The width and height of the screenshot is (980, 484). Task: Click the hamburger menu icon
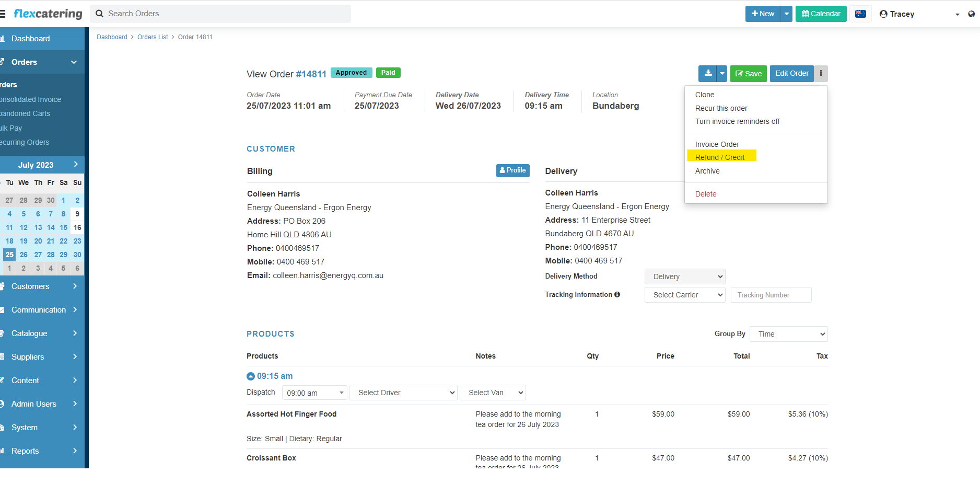[3, 14]
